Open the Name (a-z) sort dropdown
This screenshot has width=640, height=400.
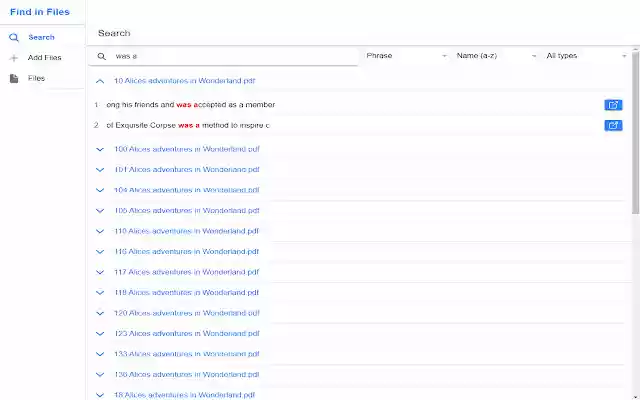(x=496, y=56)
